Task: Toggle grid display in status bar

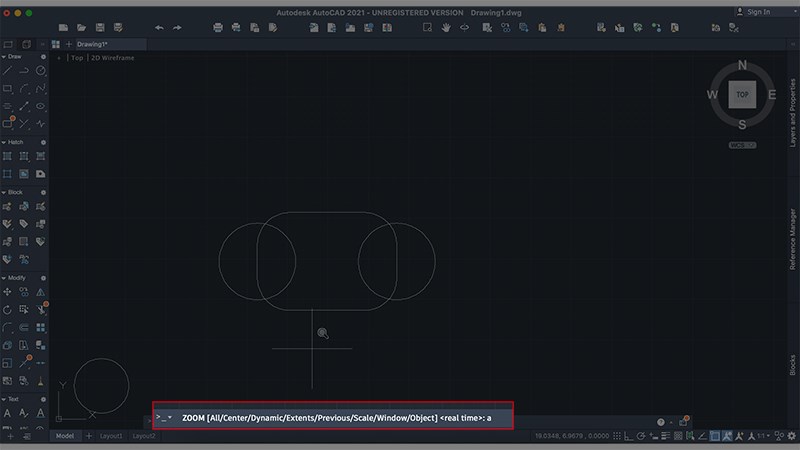Action: 617,436
